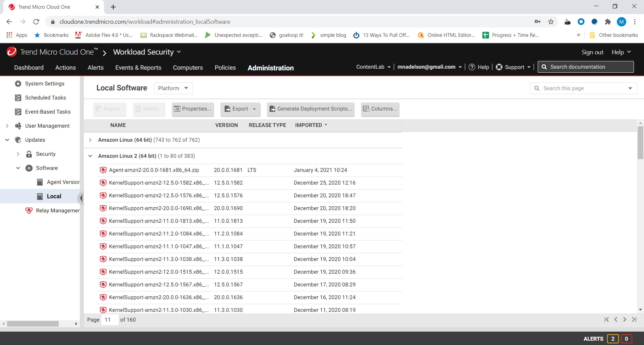Select row KernelSupport-amzn2-11.0.0-1813.x86_...
This screenshot has width=644, height=345.
[x=250, y=221]
